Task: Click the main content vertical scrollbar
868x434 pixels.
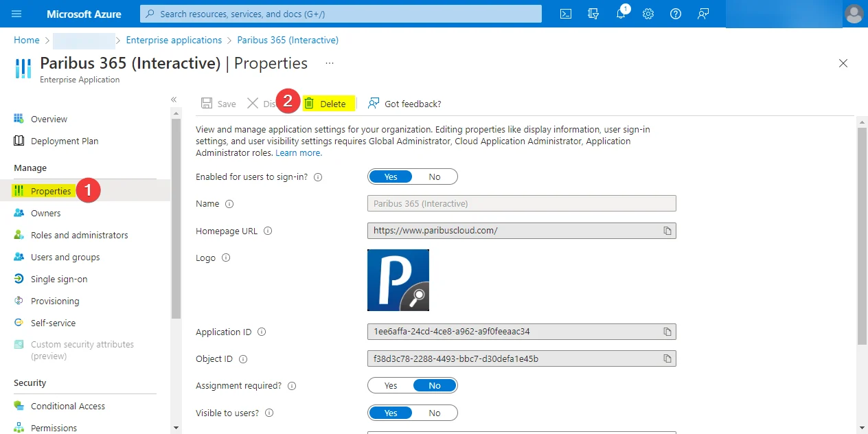Action: pyautogui.click(x=863, y=235)
